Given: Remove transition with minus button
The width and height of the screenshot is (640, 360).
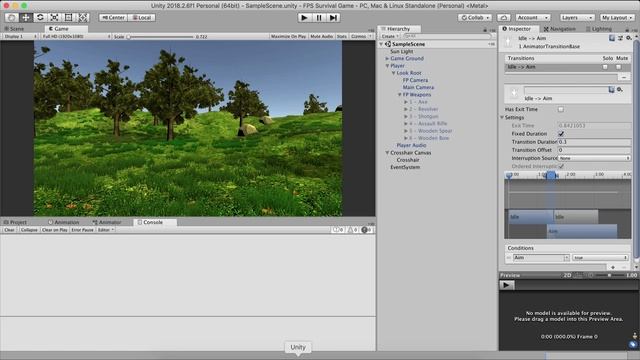Looking at the screenshot, I should (624, 77).
